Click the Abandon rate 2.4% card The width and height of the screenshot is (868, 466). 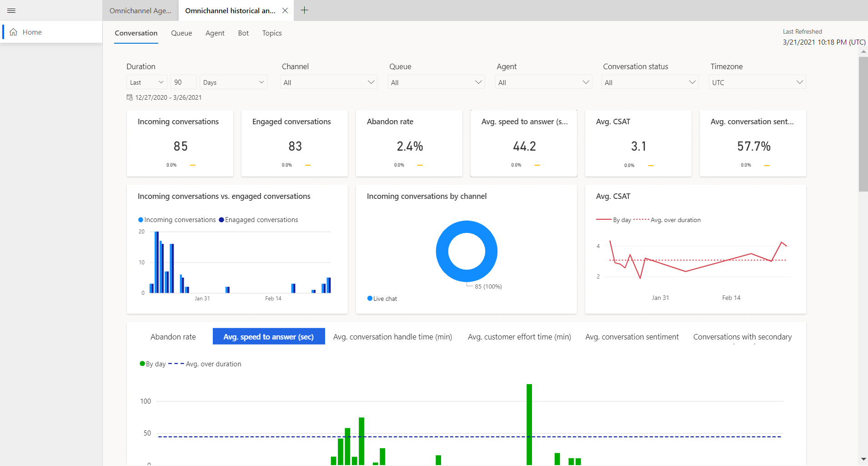(x=409, y=143)
